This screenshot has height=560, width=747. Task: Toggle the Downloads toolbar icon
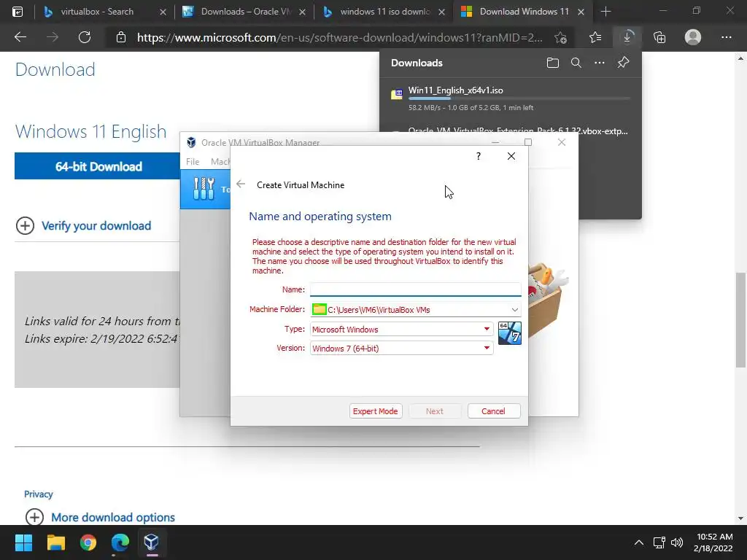627,37
